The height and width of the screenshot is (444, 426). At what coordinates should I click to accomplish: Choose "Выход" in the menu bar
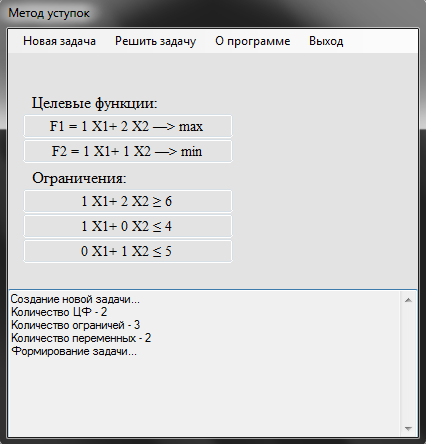[326, 41]
